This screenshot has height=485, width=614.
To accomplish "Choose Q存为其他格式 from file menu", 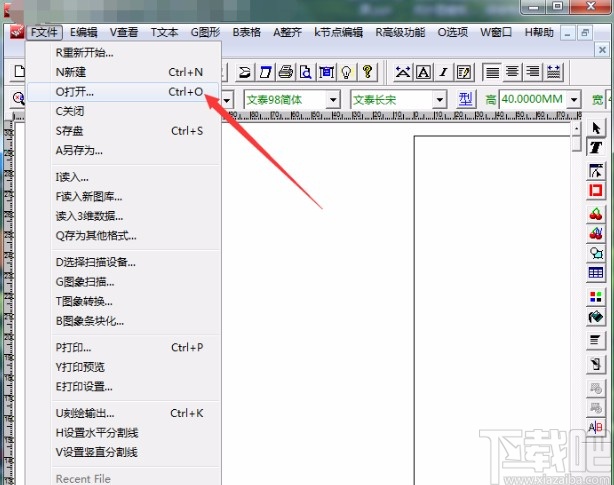I will (124, 236).
